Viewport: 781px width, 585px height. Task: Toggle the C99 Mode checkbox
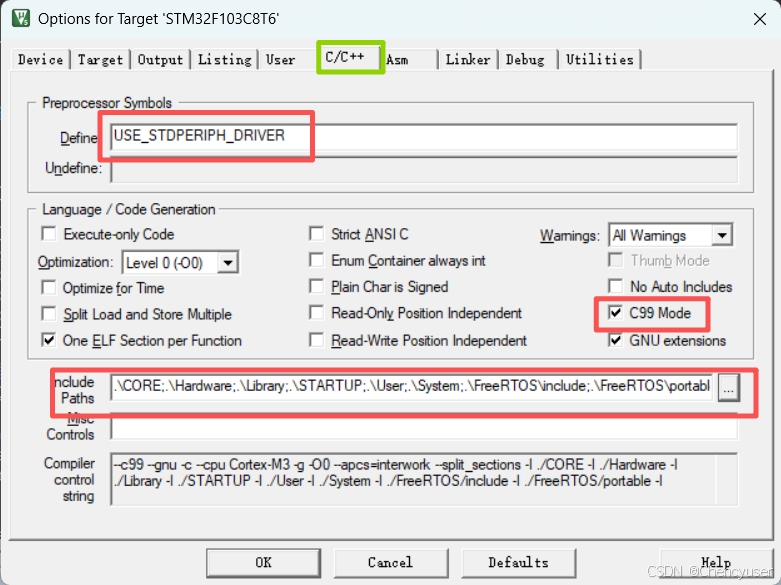pyautogui.click(x=616, y=313)
